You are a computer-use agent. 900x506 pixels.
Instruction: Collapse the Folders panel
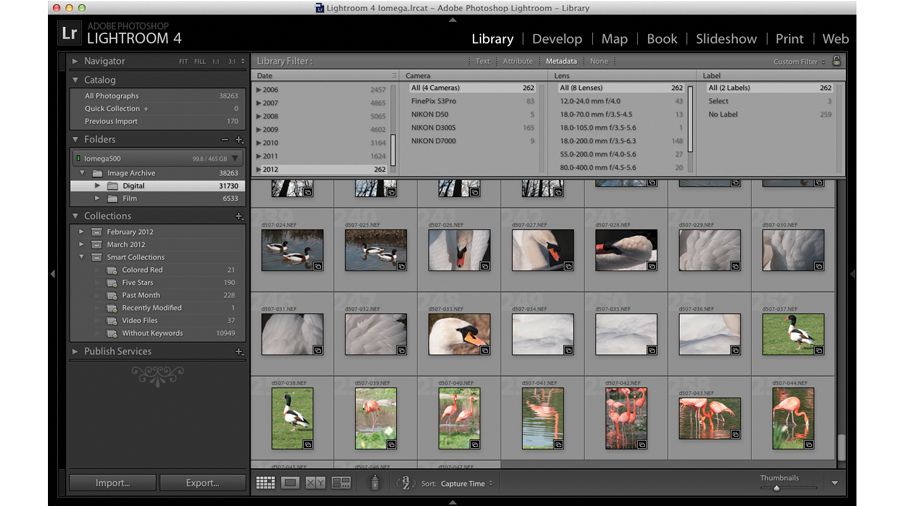point(75,139)
